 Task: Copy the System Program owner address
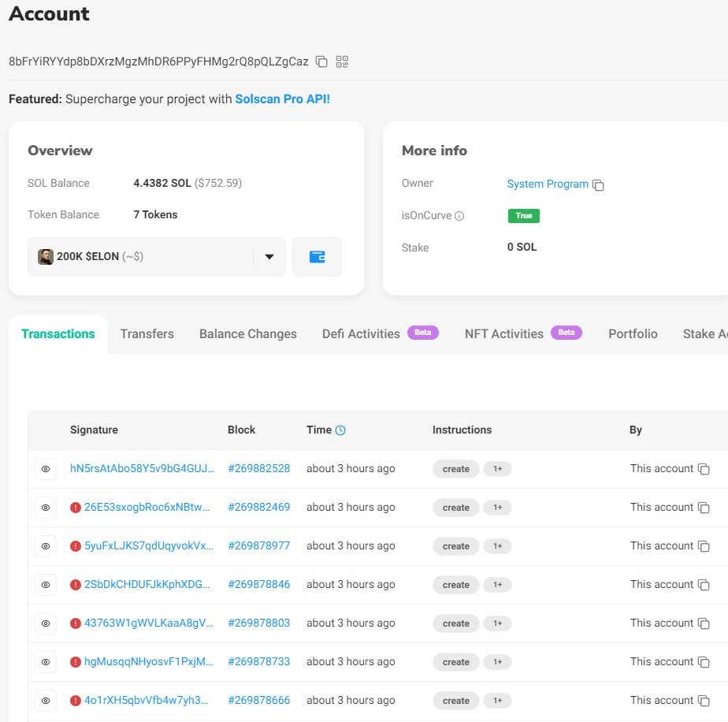pyautogui.click(x=598, y=184)
